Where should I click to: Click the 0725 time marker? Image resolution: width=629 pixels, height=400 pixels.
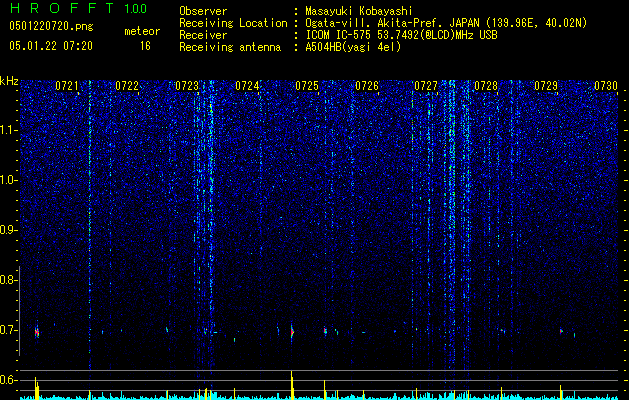[x=307, y=86]
